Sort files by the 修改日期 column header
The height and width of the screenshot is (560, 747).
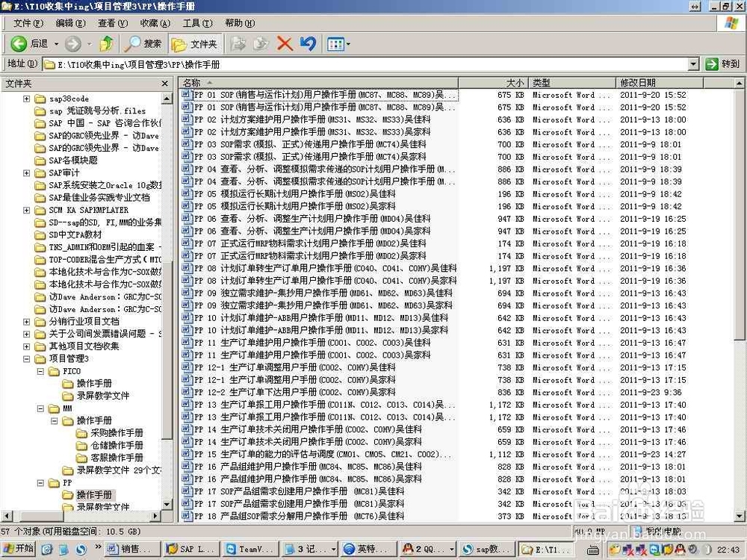660,83
